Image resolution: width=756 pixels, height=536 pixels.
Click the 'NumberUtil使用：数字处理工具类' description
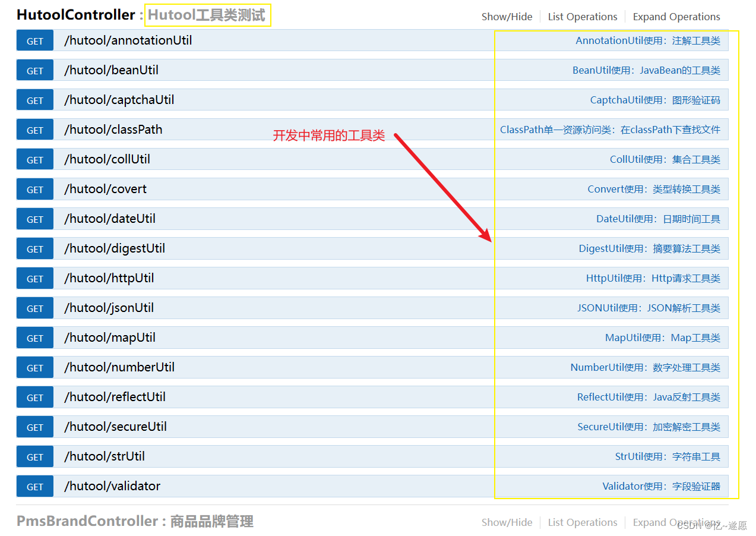pos(646,368)
